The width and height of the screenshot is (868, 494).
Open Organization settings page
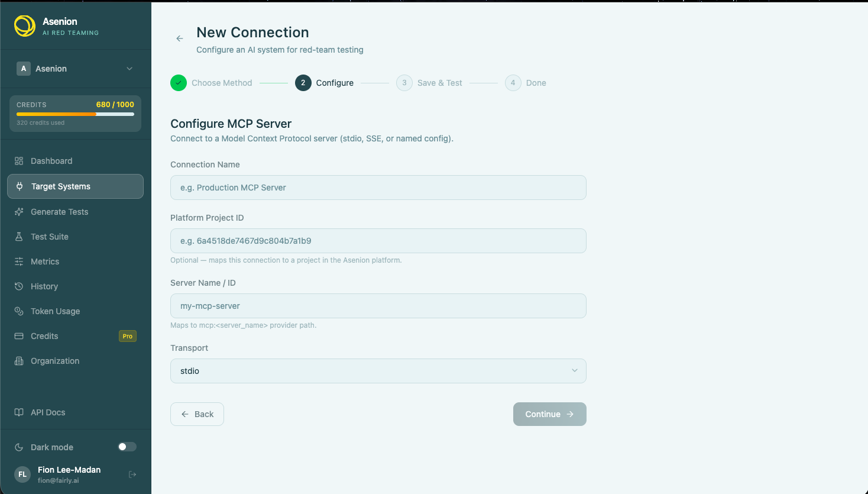click(x=75, y=361)
